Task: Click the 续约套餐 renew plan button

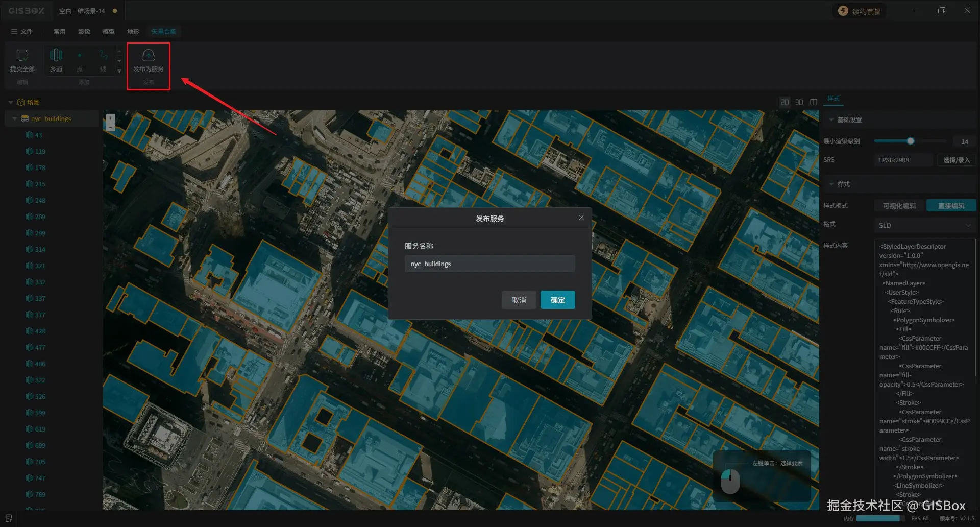Action: tap(860, 11)
